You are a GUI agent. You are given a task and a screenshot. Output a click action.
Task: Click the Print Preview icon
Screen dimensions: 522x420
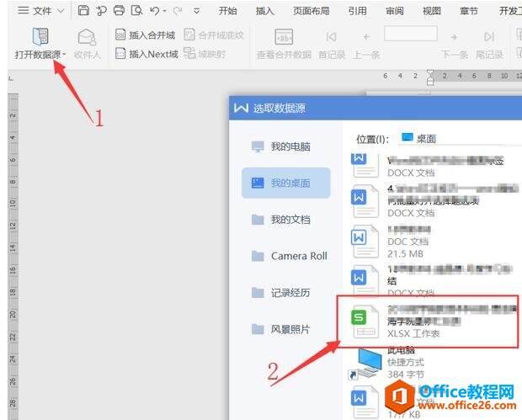(136, 11)
